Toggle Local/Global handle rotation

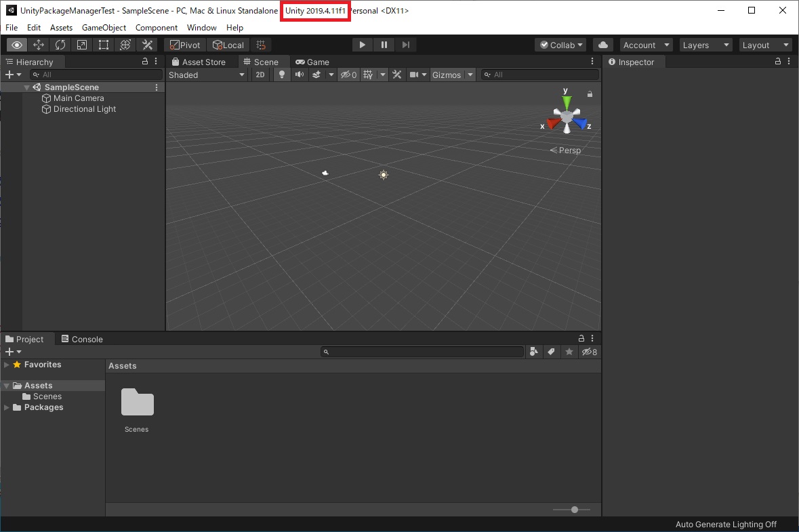228,45
